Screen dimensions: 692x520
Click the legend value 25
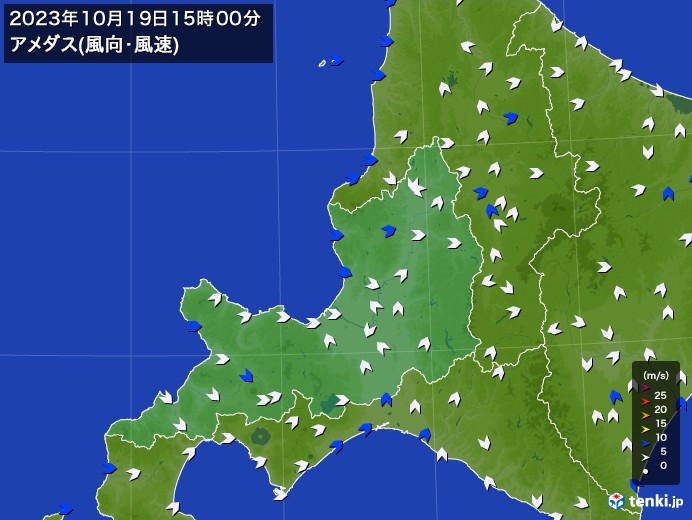pyautogui.click(x=661, y=396)
